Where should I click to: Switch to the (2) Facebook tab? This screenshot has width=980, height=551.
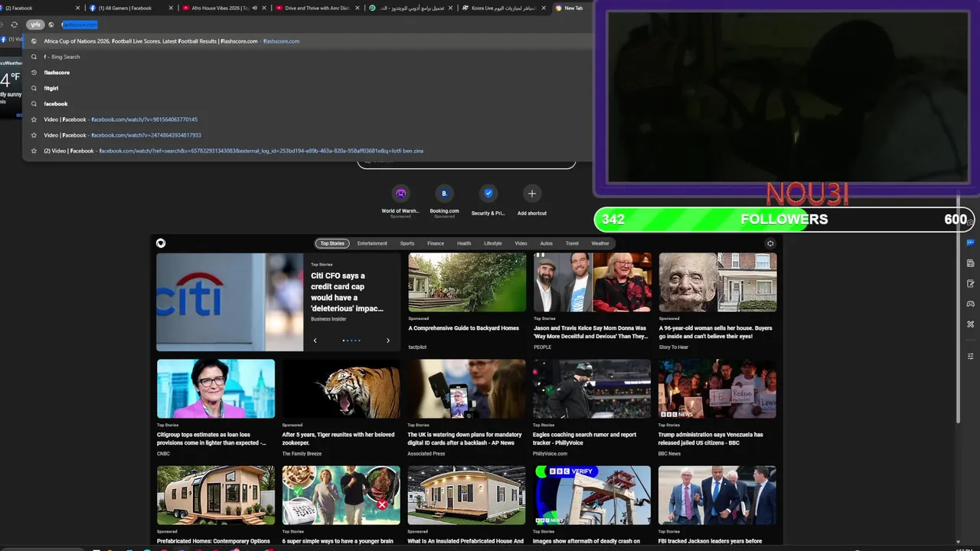pos(38,8)
